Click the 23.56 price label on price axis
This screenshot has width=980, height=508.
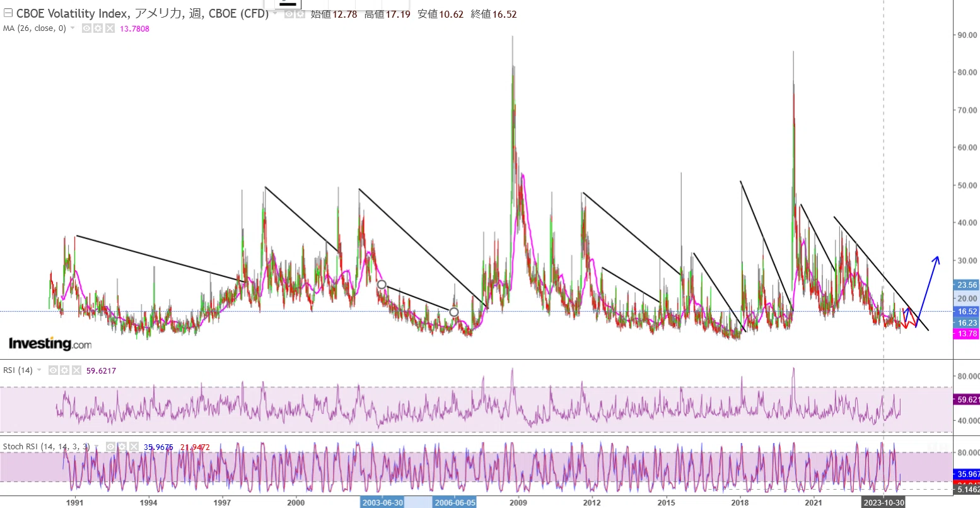(967, 285)
